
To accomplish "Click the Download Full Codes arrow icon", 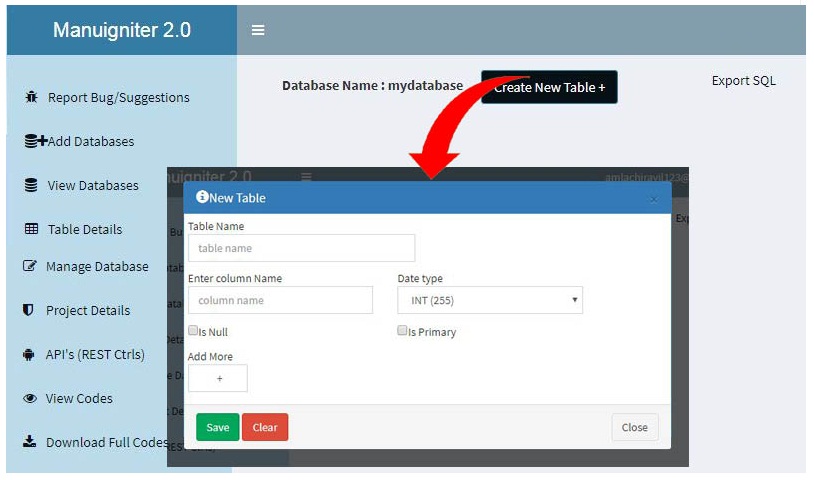I will [x=29, y=442].
